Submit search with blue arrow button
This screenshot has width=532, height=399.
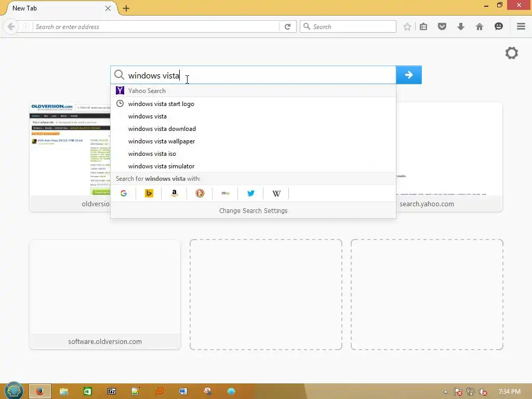coord(409,75)
